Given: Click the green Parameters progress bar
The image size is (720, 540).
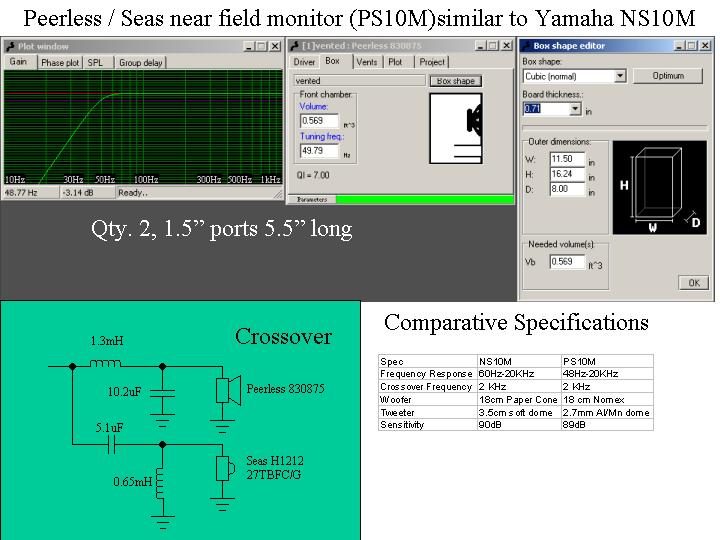Looking at the screenshot, I should [x=425, y=199].
